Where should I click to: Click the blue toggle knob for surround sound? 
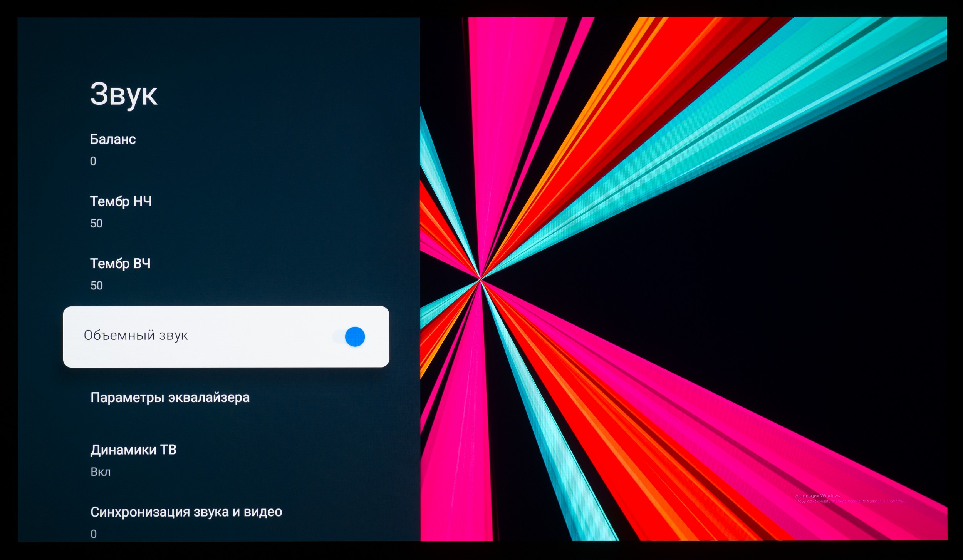tap(355, 337)
